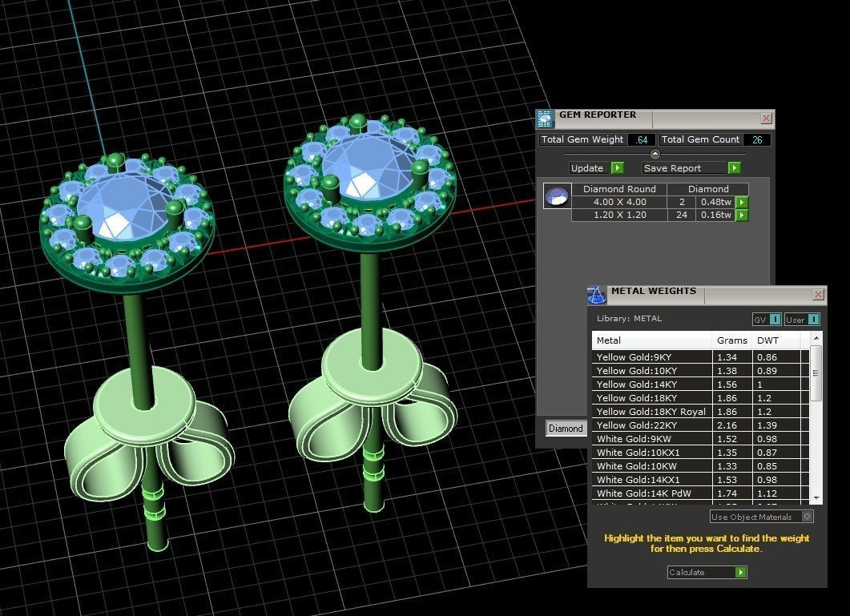
Task: Click the Total Gem Count value 26
Action: [757, 140]
